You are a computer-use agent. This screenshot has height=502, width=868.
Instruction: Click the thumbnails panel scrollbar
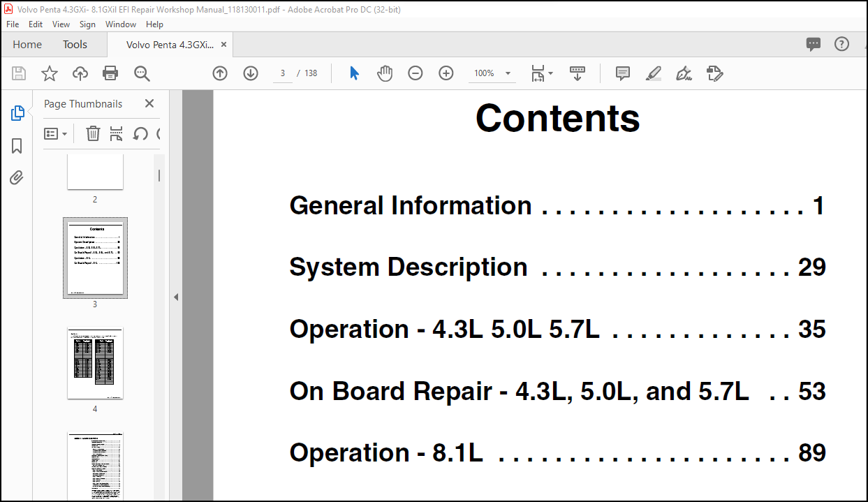tap(159, 176)
